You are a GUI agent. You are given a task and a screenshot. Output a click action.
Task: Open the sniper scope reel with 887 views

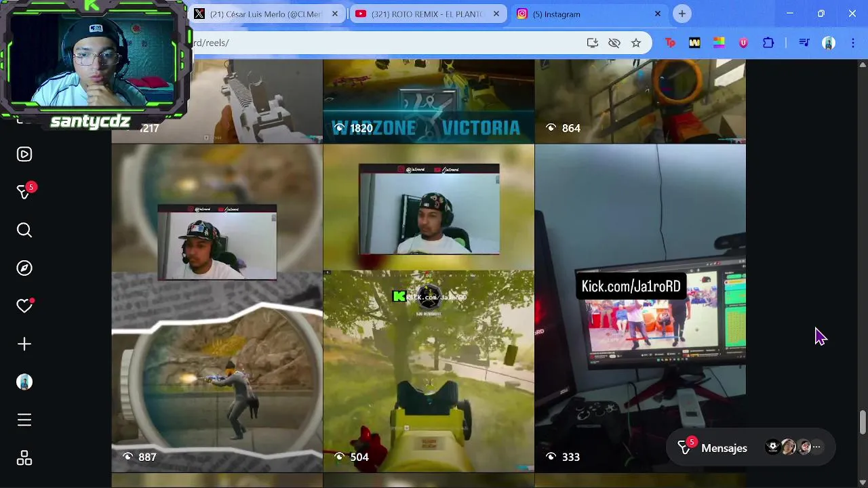pyautogui.click(x=217, y=308)
